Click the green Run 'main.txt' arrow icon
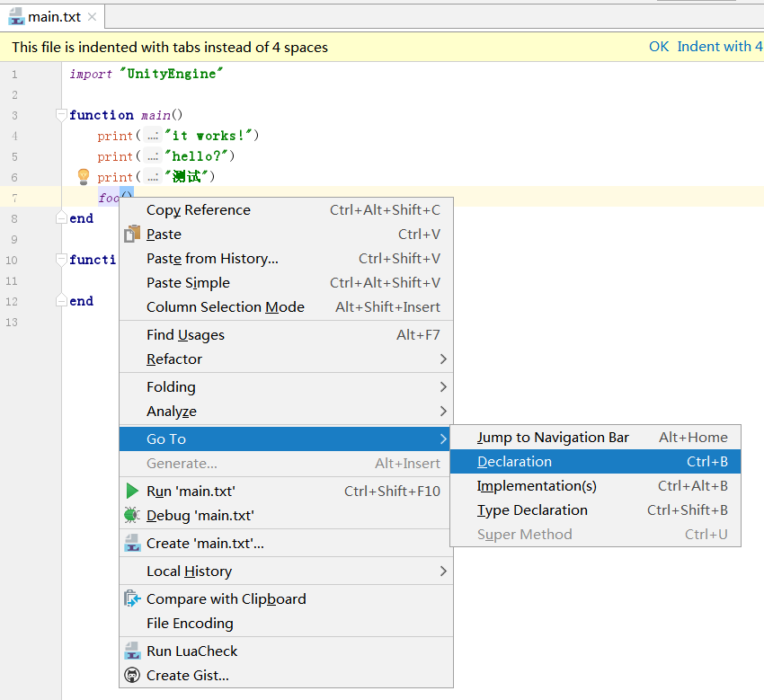The width and height of the screenshot is (764, 700). tap(132, 491)
